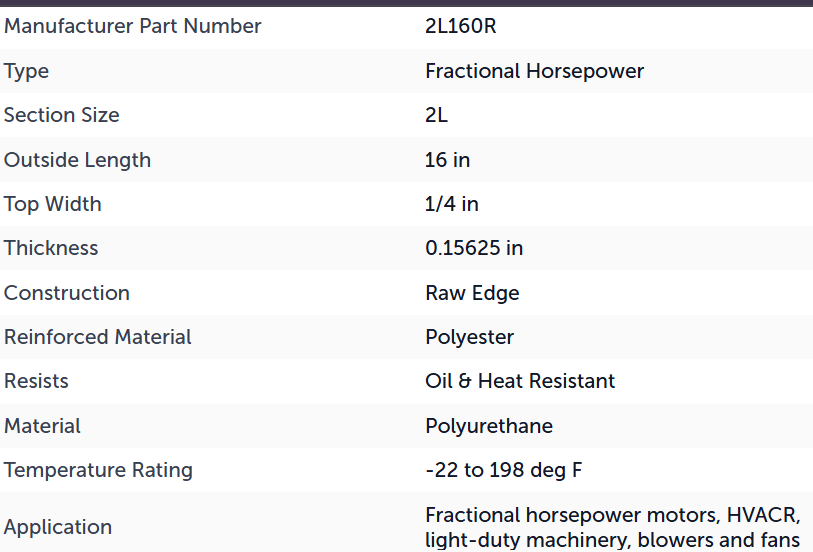Click the 2L section size value
Image resolution: width=813 pixels, height=552 pixels.
437,115
